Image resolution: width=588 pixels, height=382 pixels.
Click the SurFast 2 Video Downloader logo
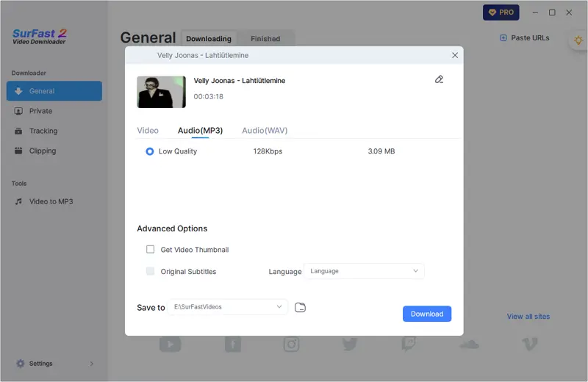[40, 37]
